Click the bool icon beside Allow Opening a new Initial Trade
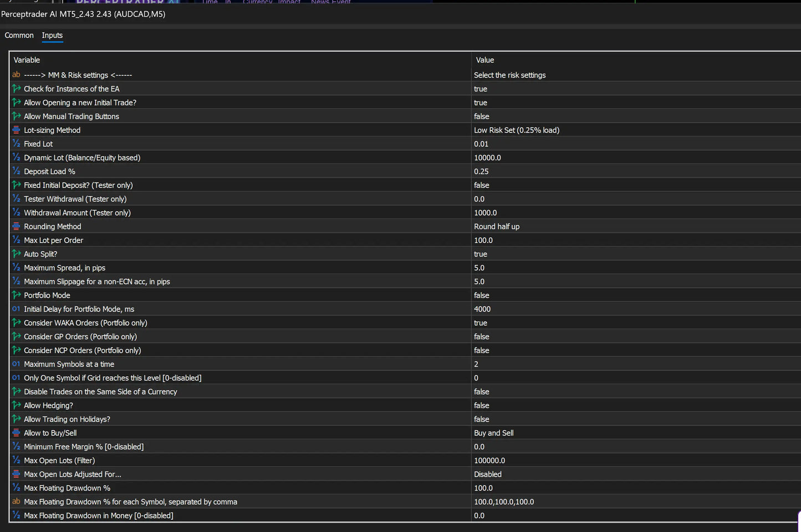Screen dimensions: 801x532 [x=16, y=103]
